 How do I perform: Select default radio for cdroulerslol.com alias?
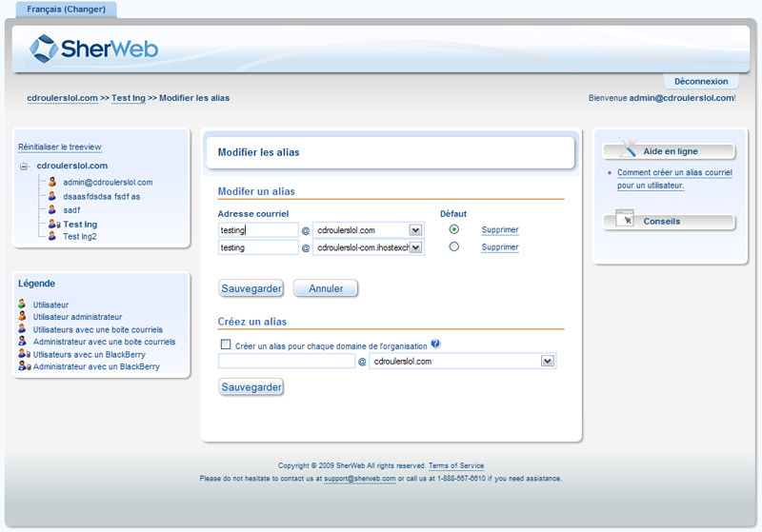pyautogui.click(x=453, y=229)
